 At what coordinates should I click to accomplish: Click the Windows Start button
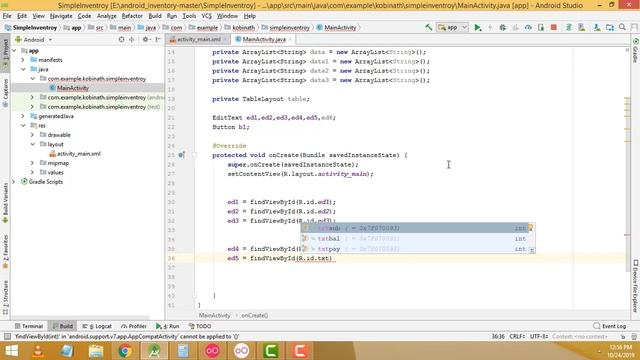click(x=11, y=351)
